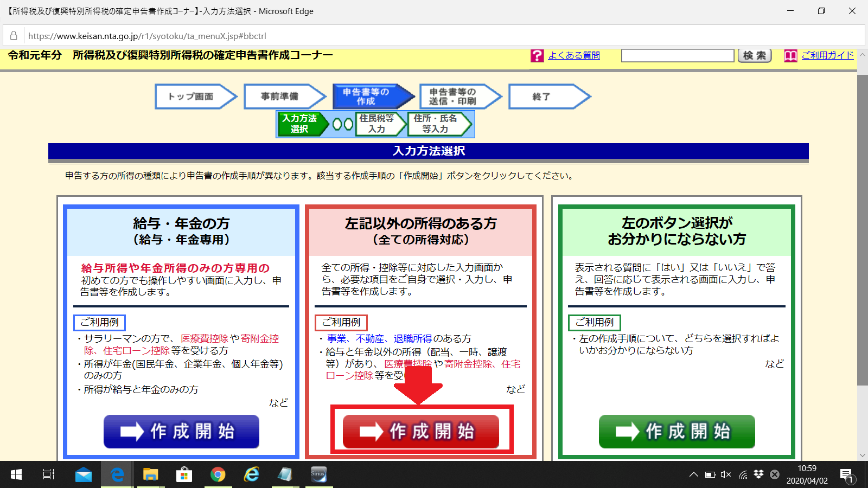The width and height of the screenshot is (868, 488).
Task: Click the red question mark help icon
Action: [x=537, y=55]
